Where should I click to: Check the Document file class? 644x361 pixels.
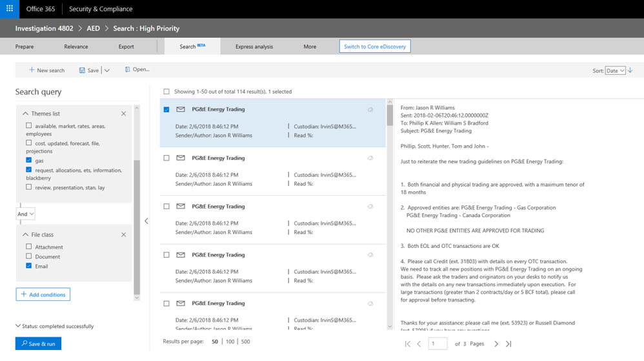click(x=29, y=256)
